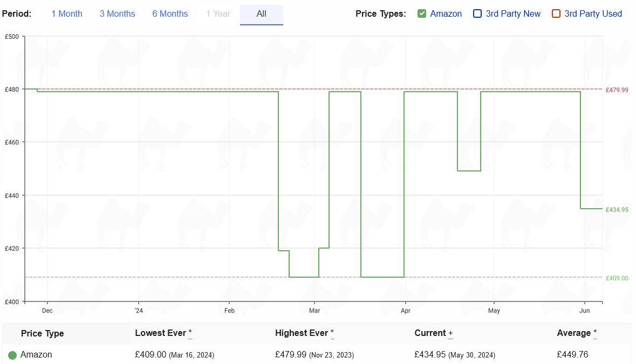Click the £479.99 highest price chart label
Screen dimensions: 636x364
[x=617, y=90]
